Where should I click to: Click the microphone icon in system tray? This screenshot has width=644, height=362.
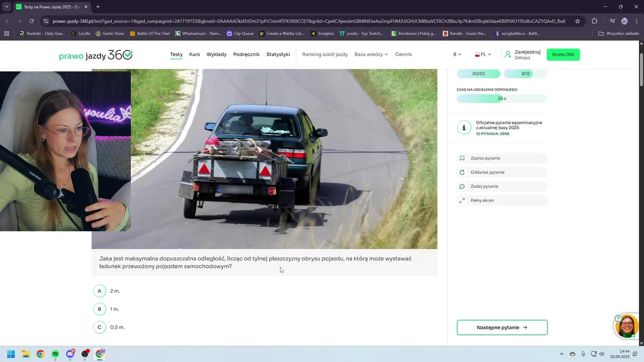click(583, 354)
